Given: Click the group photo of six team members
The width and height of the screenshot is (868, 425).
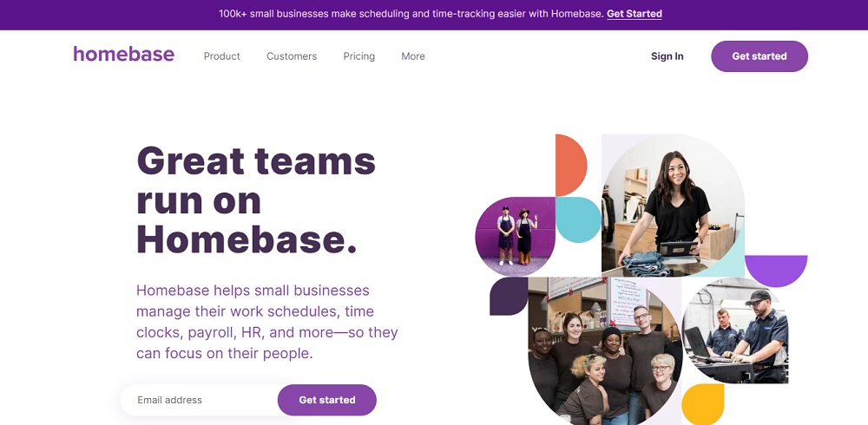Looking at the screenshot, I should tap(604, 351).
